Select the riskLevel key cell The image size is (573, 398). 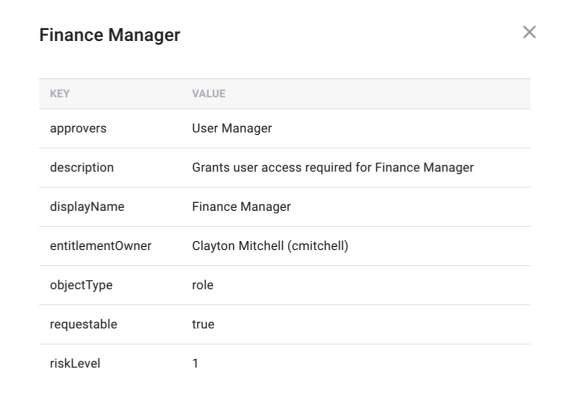pyautogui.click(x=75, y=363)
